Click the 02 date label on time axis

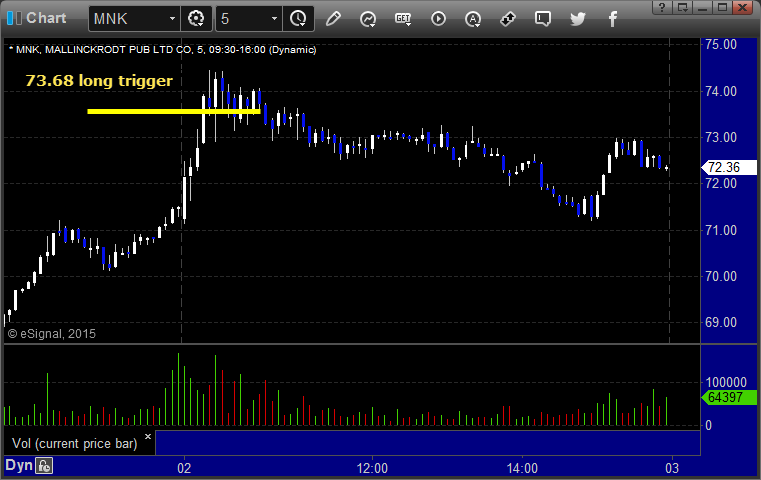click(x=184, y=468)
